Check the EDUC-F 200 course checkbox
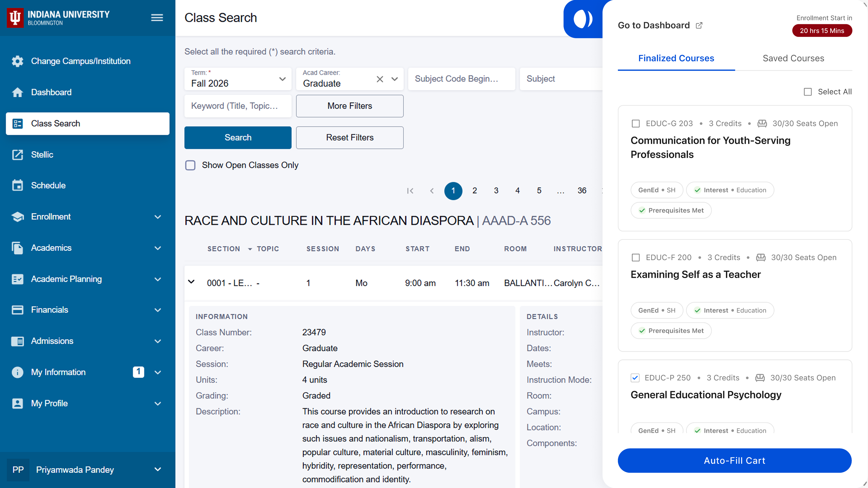 (x=636, y=258)
